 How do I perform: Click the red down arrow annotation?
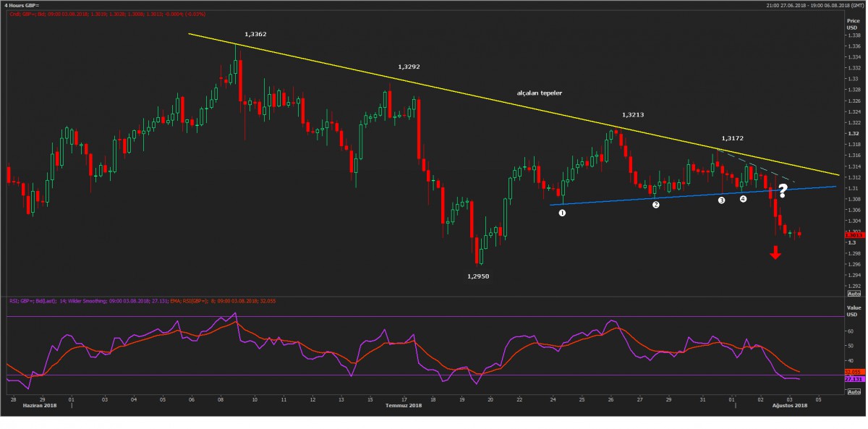tap(775, 252)
